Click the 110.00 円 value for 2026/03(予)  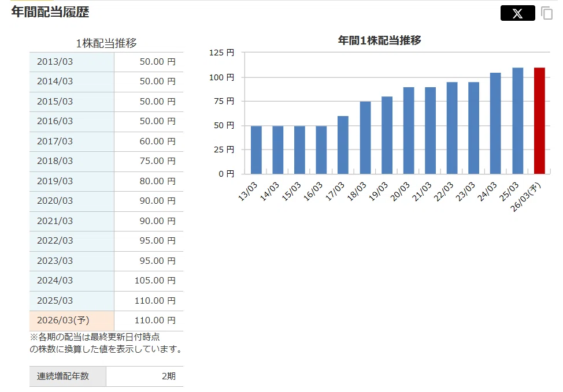point(155,320)
